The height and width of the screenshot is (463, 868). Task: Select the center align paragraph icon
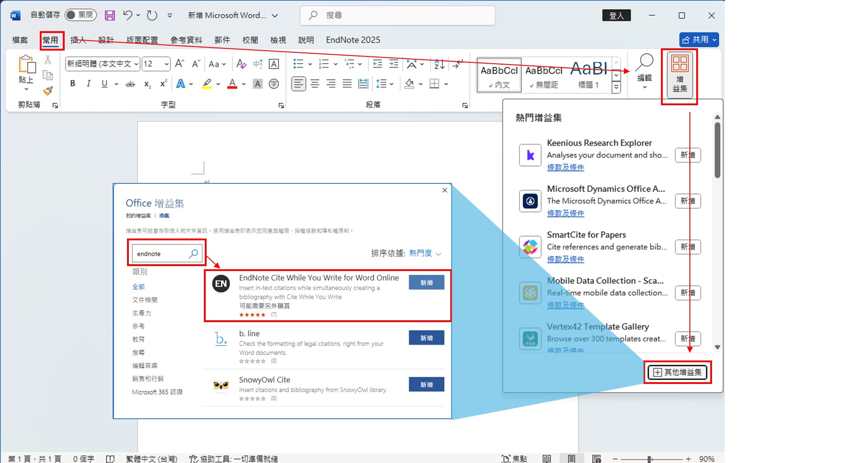[x=315, y=84]
